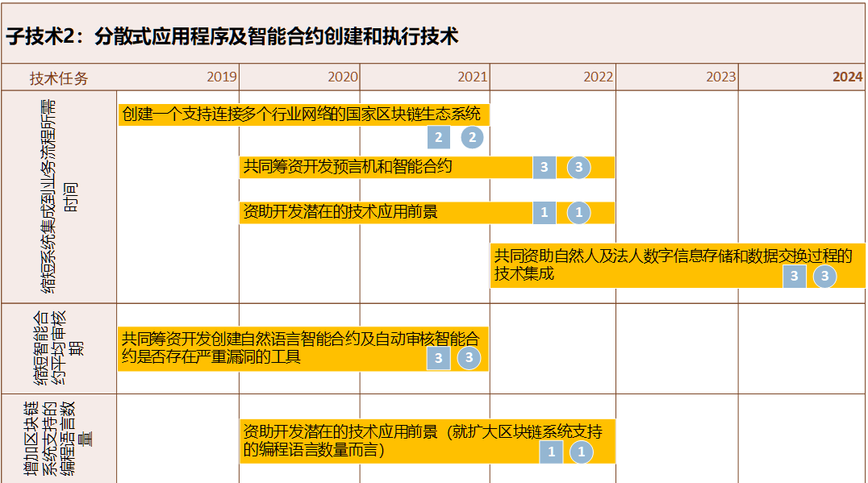Select the 2023 year header
The image size is (868, 483).
[720, 77]
